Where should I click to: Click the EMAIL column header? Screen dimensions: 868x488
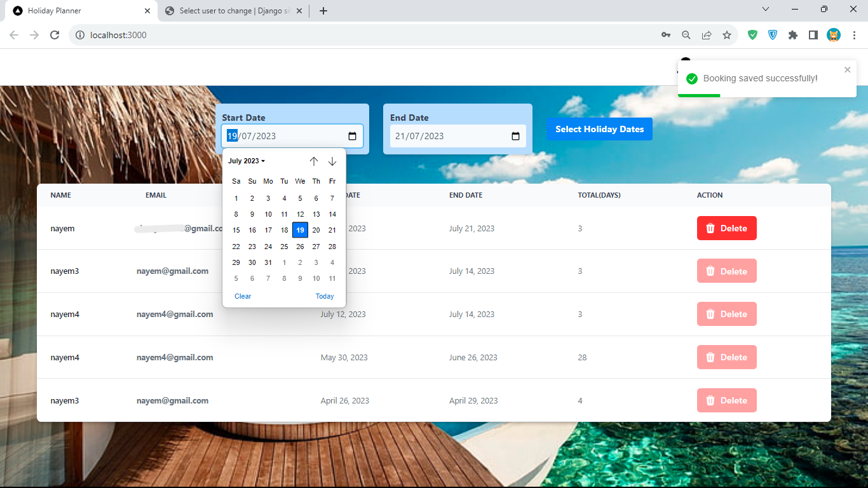pos(156,195)
